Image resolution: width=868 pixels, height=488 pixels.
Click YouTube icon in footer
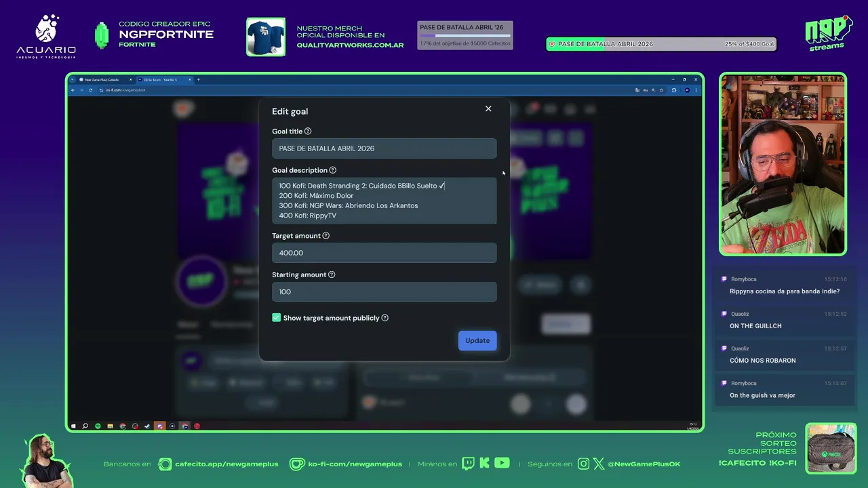[x=502, y=464]
